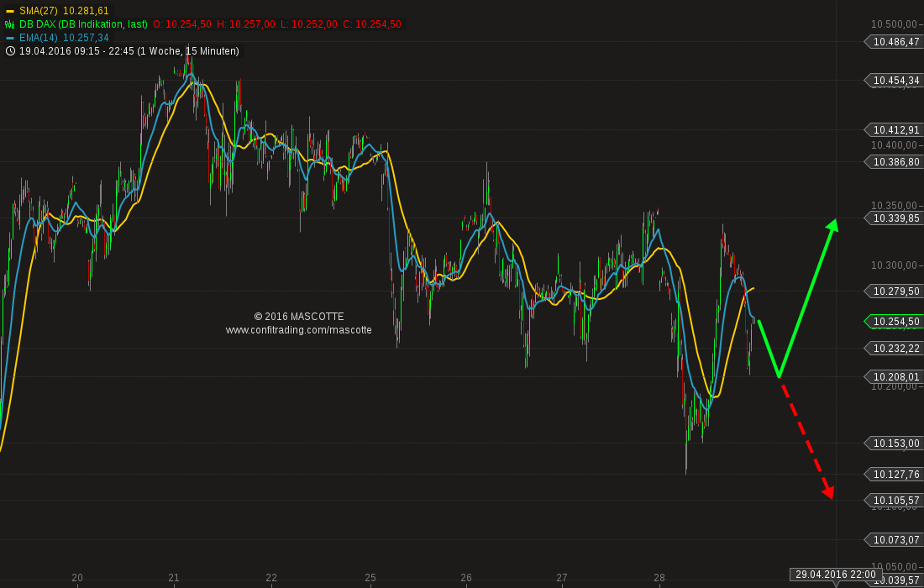This screenshot has width=924, height=588.
Task: Click the 10.412,91 price level marker
Action: click(x=892, y=129)
